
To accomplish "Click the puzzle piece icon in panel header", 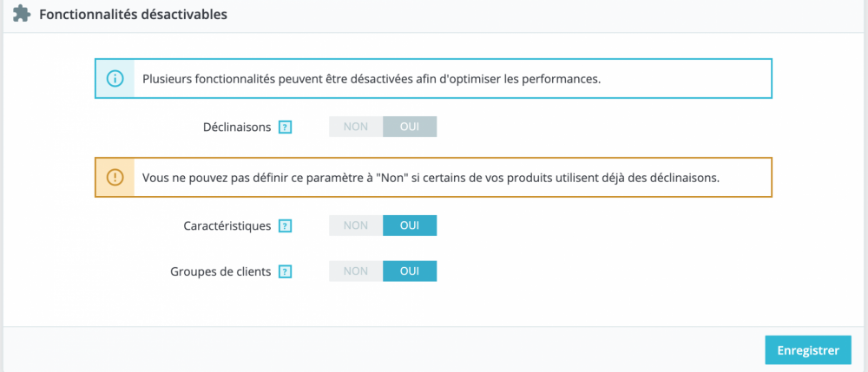I will (x=22, y=15).
